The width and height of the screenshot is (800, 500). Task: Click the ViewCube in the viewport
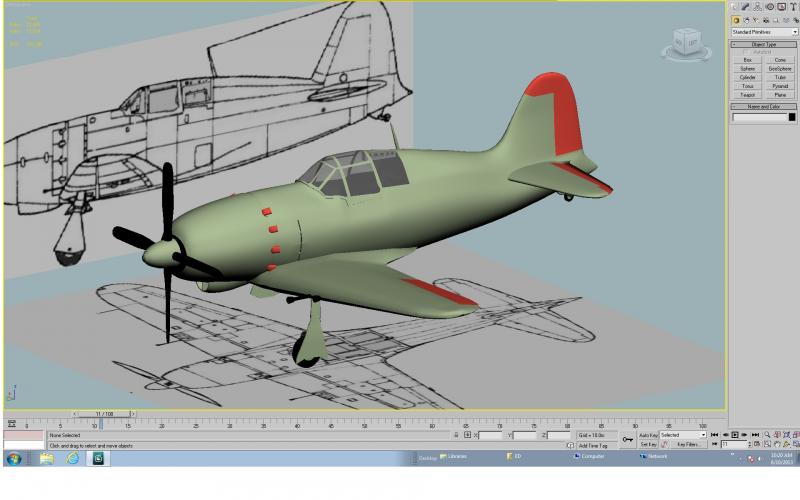click(686, 44)
